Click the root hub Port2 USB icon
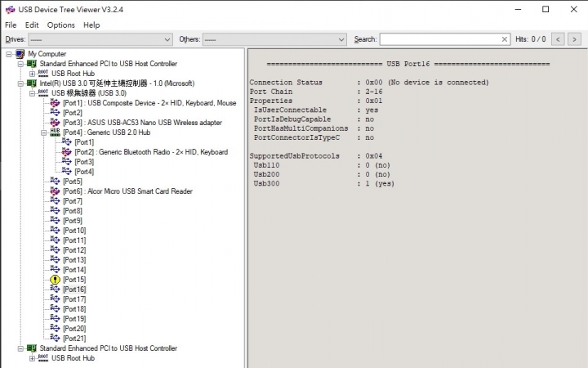 click(55, 113)
